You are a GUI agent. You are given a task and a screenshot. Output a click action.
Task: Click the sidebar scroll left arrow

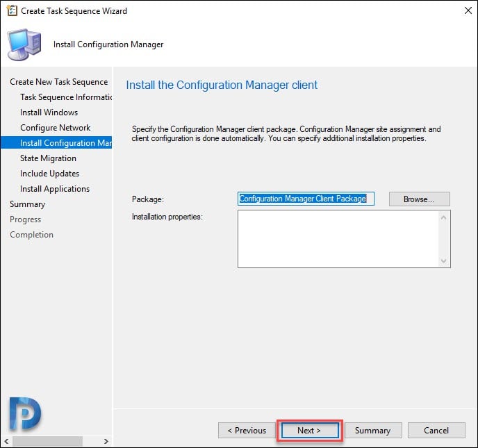pos(6,441)
